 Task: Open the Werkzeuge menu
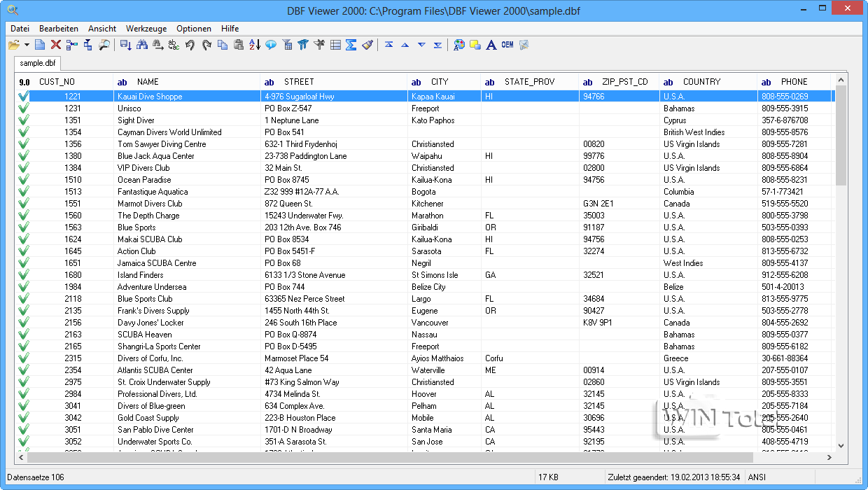[x=146, y=29]
